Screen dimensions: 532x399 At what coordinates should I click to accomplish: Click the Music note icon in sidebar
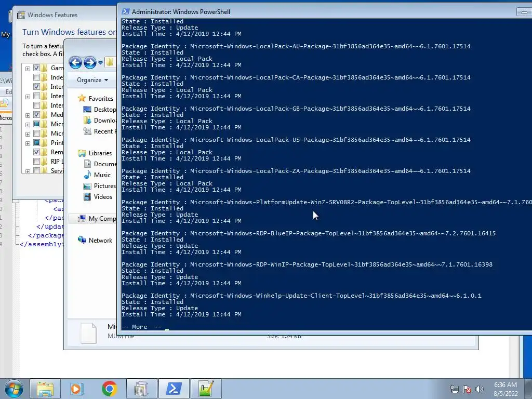[87, 175]
